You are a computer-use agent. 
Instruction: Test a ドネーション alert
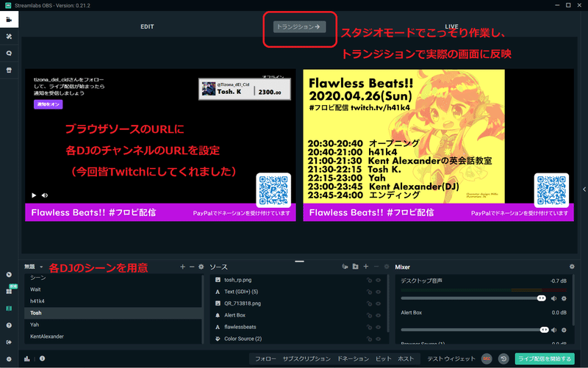coord(353,358)
